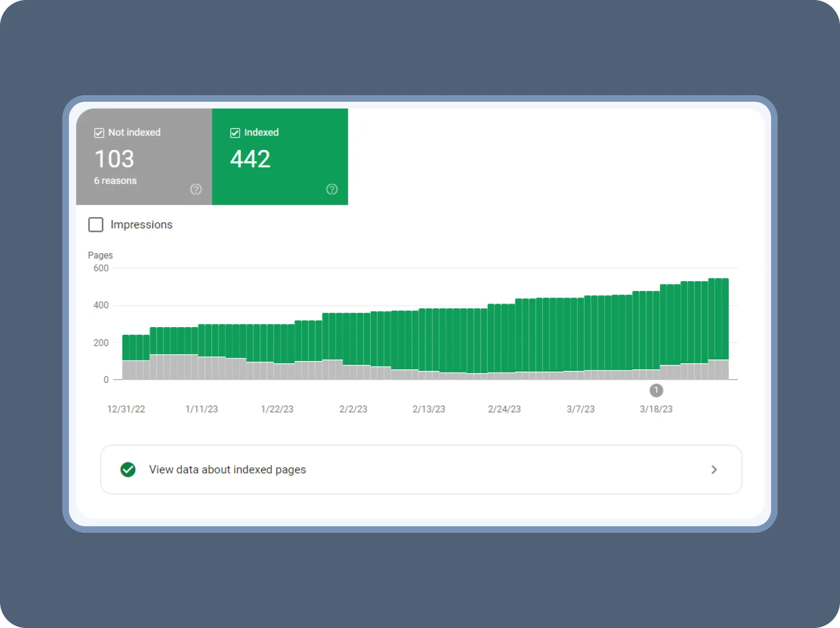Click the Pages axis title

tap(100, 255)
